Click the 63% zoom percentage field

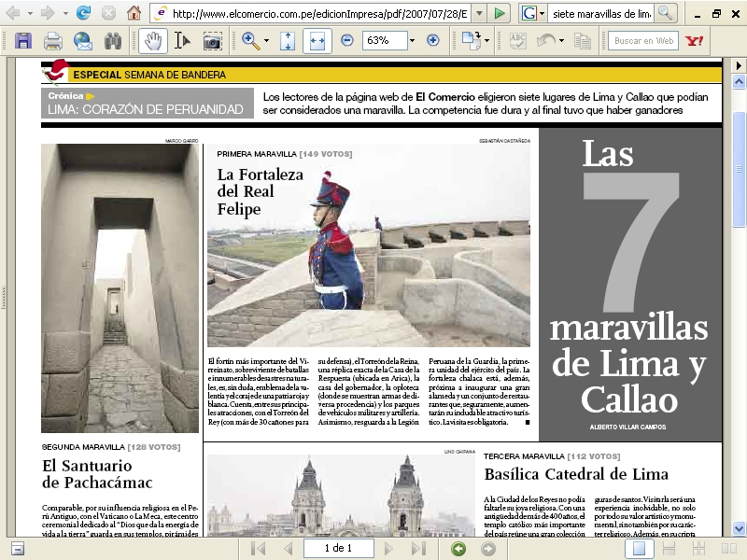pos(385,40)
